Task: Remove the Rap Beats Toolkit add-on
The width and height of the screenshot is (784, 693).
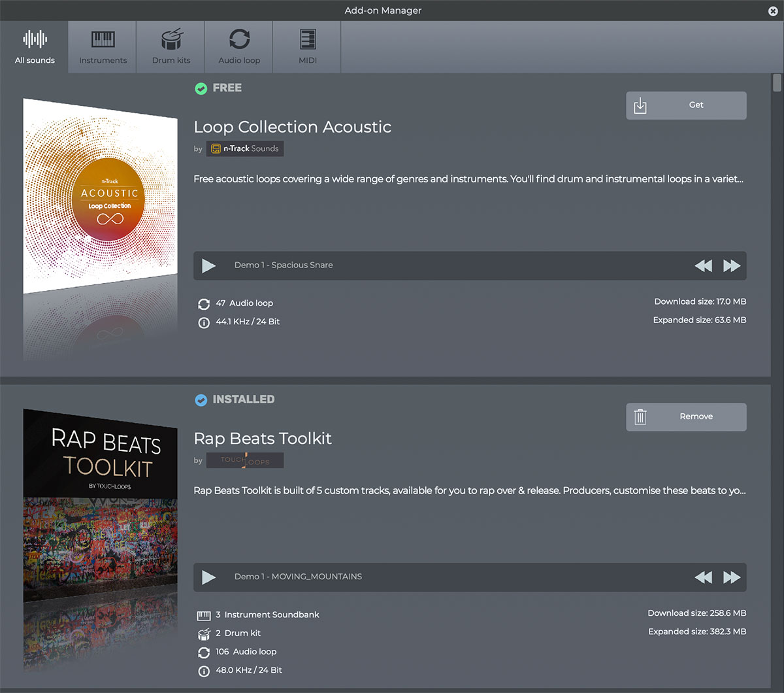Action: point(686,417)
